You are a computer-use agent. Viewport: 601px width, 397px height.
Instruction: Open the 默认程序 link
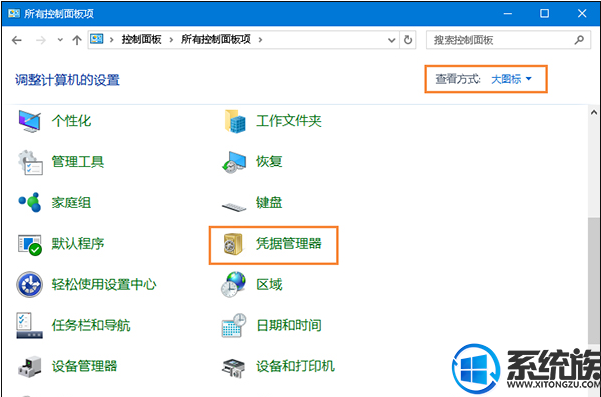[78, 244]
